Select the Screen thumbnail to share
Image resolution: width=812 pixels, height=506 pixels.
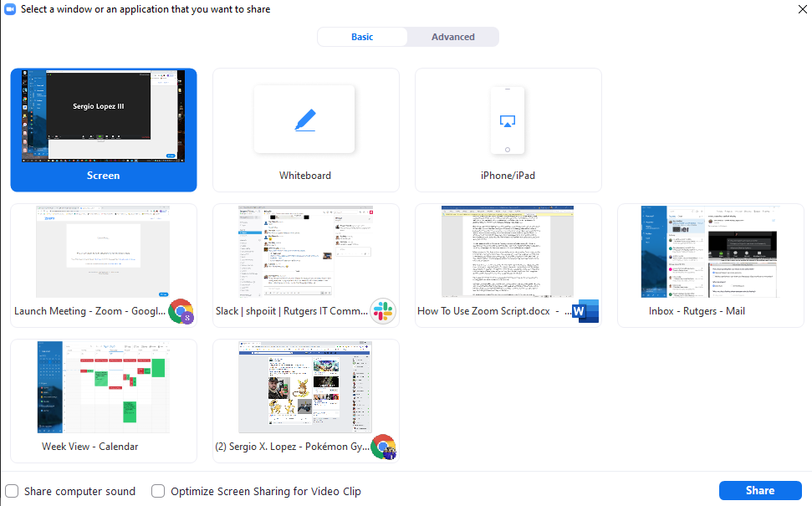point(104,117)
